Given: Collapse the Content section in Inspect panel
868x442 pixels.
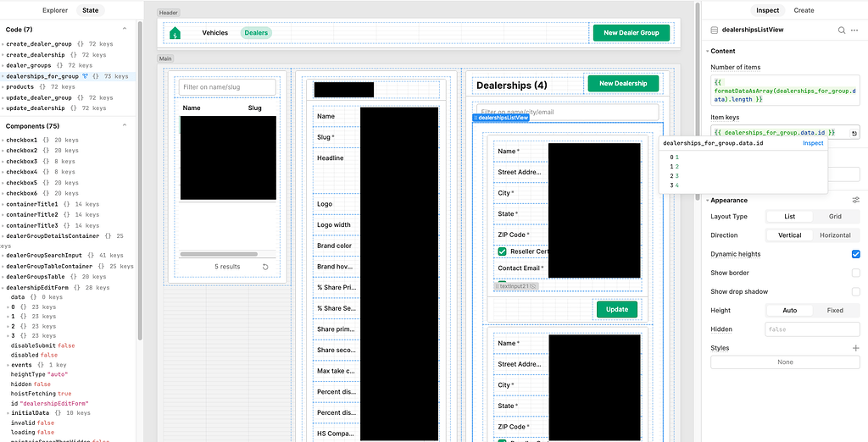Looking at the screenshot, I should click(707, 51).
